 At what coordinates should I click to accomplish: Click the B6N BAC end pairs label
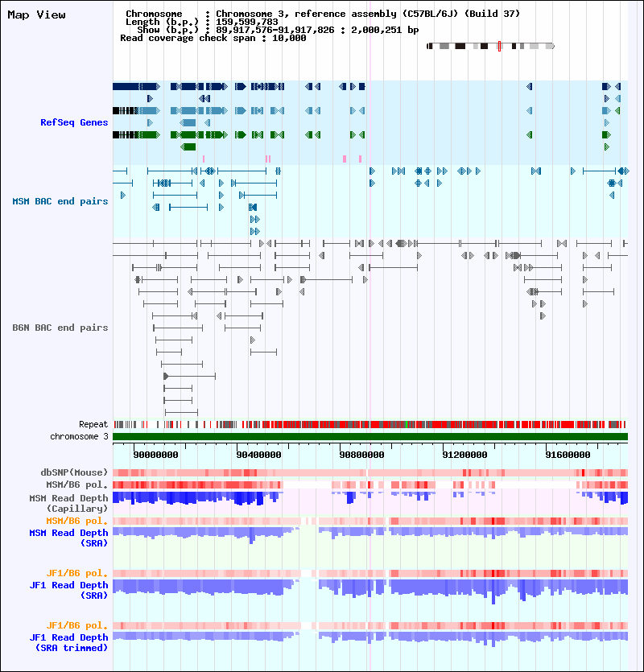point(60,328)
